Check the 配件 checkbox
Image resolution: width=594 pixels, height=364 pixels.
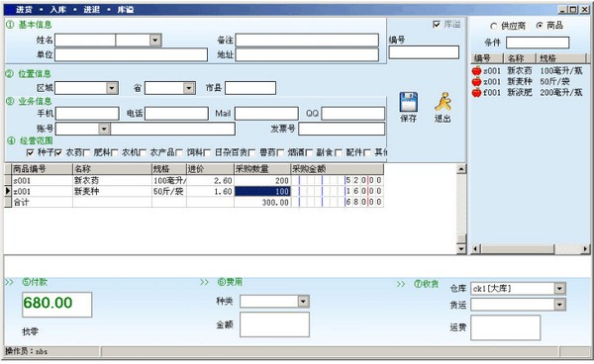tap(339, 152)
